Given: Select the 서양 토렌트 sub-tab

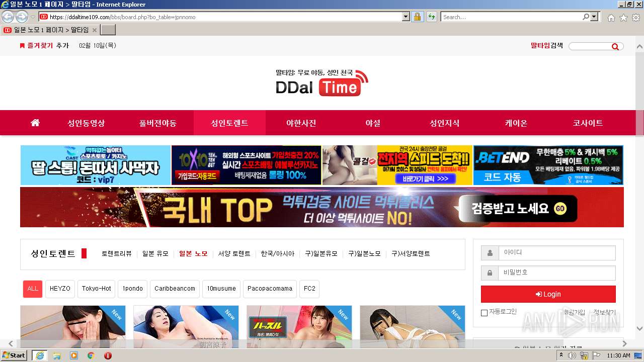Looking at the screenshot, I should (x=234, y=254).
